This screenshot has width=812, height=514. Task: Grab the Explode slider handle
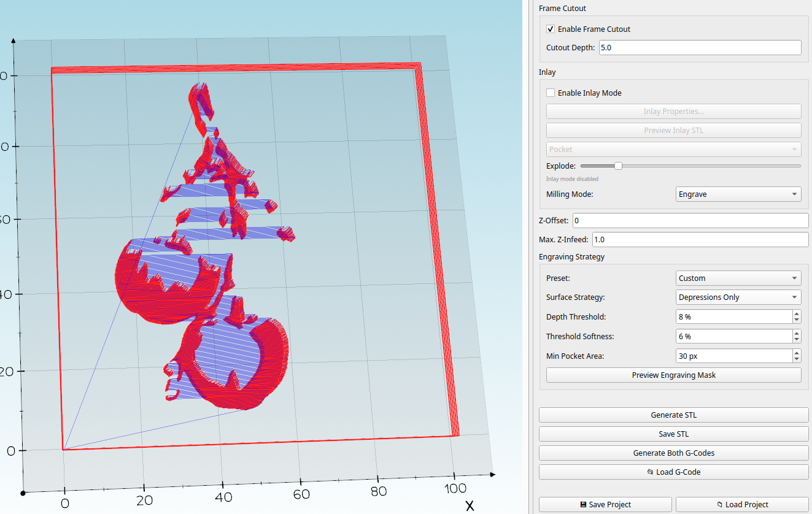coord(618,166)
